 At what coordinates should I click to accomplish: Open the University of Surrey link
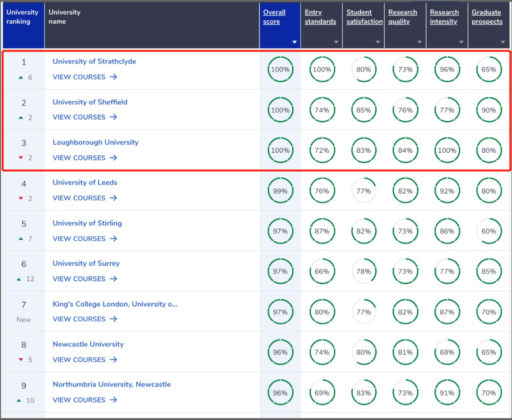(86, 263)
